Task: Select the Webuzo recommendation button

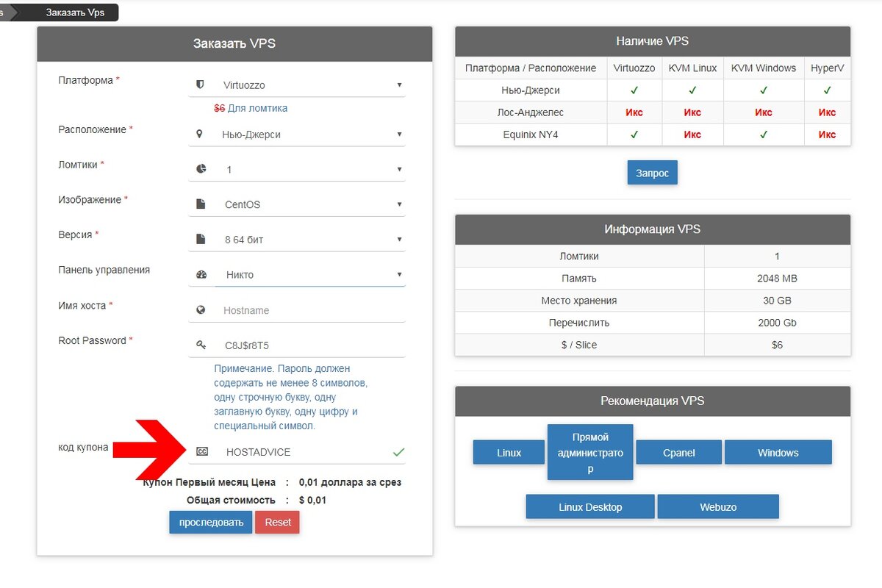Action: (718, 506)
